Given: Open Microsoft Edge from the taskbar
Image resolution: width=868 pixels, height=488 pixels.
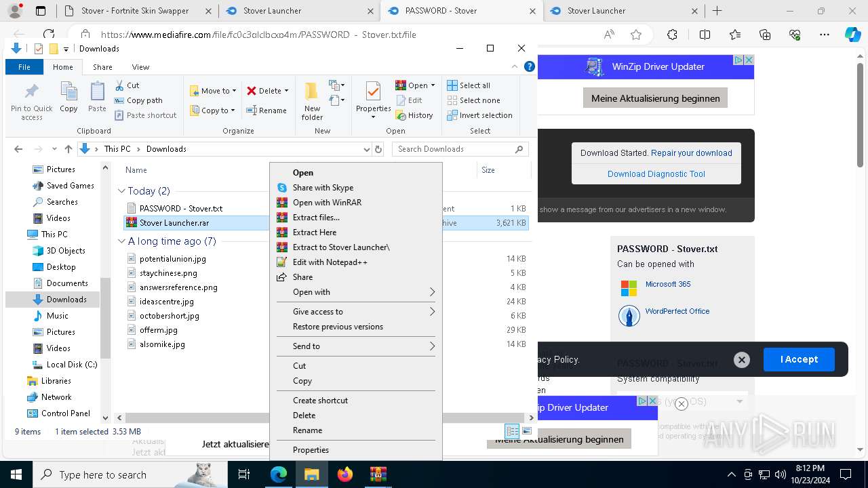Looking at the screenshot, I should coord(279,474).
